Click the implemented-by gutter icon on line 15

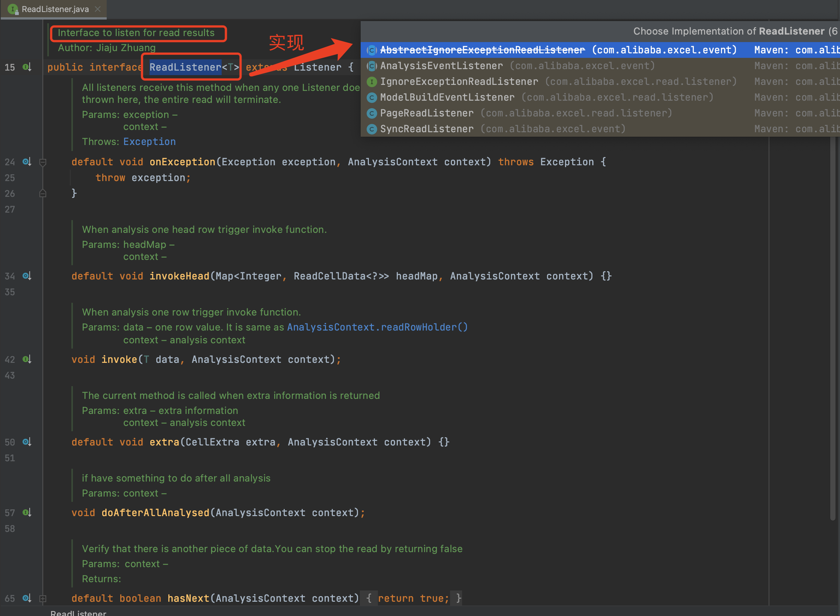(27, 67)
